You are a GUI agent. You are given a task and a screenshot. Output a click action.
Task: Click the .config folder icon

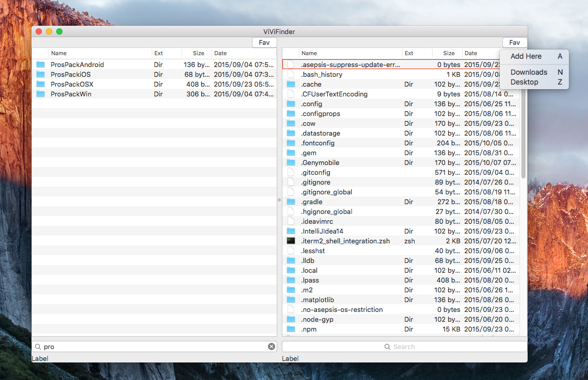point(291,104)
